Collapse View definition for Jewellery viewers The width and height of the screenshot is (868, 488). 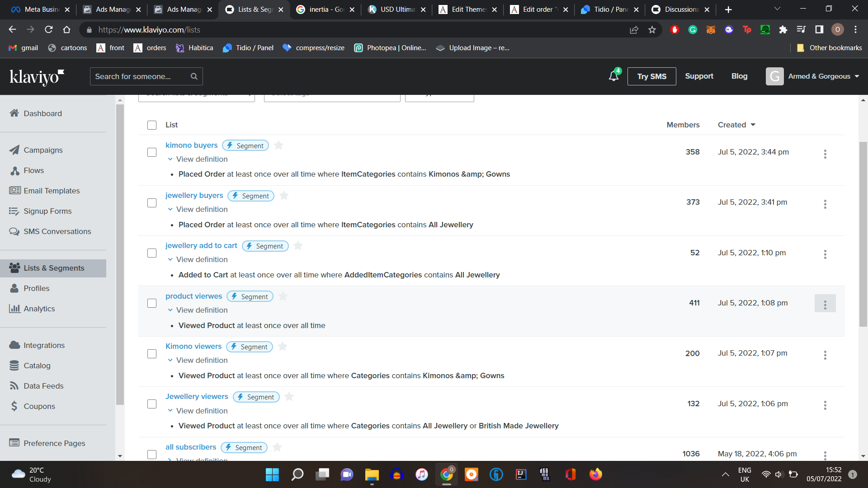[x=198, y=411]
